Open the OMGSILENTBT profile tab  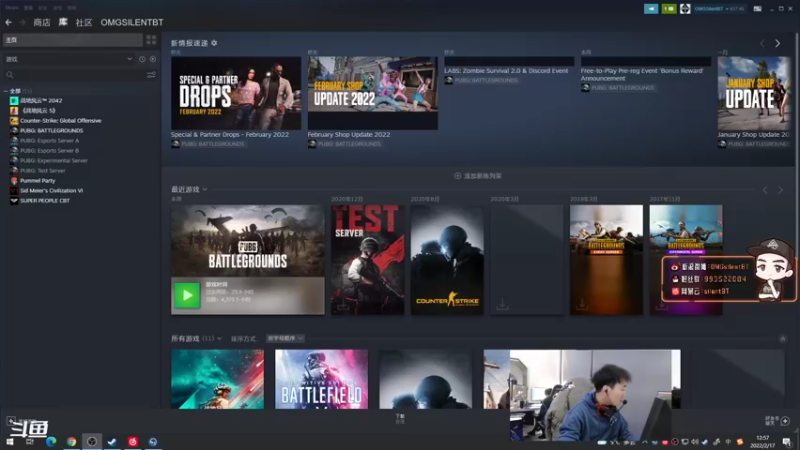[132, 22]
